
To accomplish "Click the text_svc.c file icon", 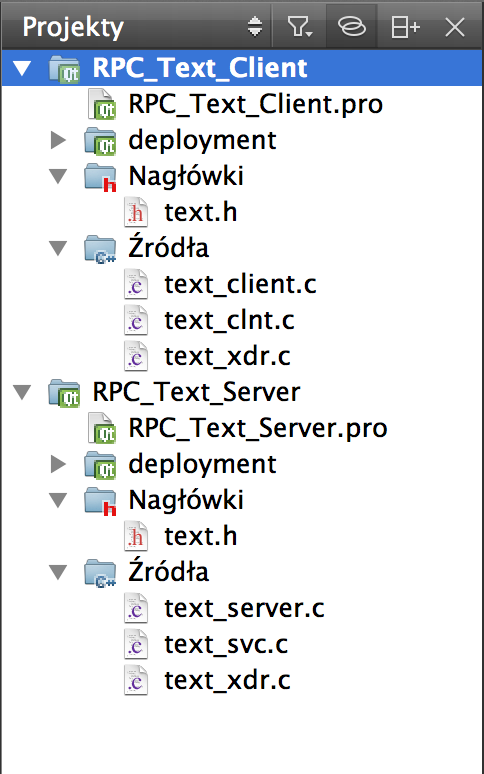I will pyautogui.click(x=136, y=645).
